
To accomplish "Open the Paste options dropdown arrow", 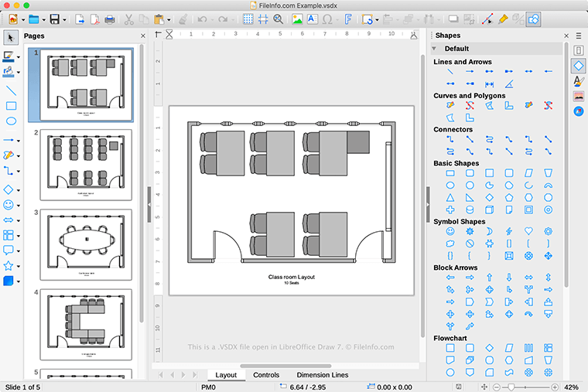I will pyautogui.click(x=169, y=20).
